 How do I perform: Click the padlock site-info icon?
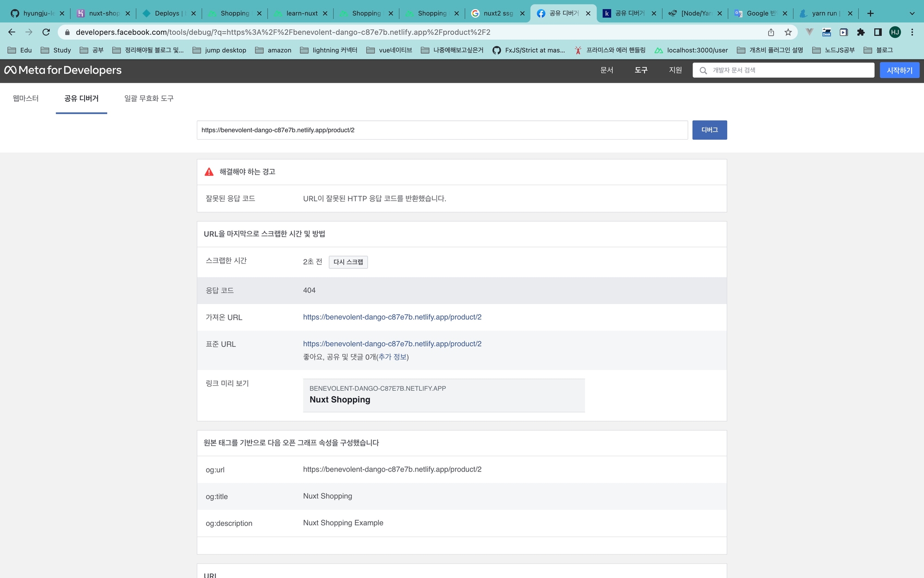point(67,32)
